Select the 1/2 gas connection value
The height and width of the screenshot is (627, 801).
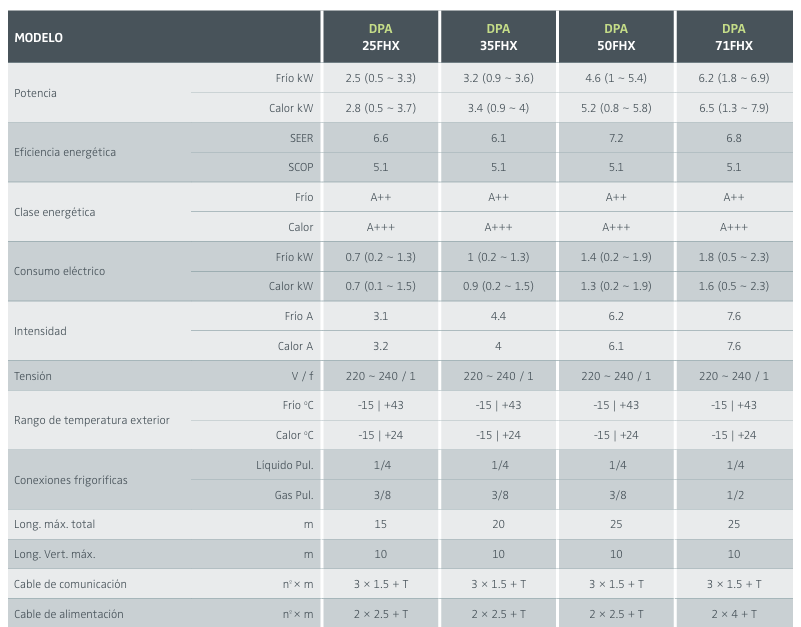(x=734, y=495)
